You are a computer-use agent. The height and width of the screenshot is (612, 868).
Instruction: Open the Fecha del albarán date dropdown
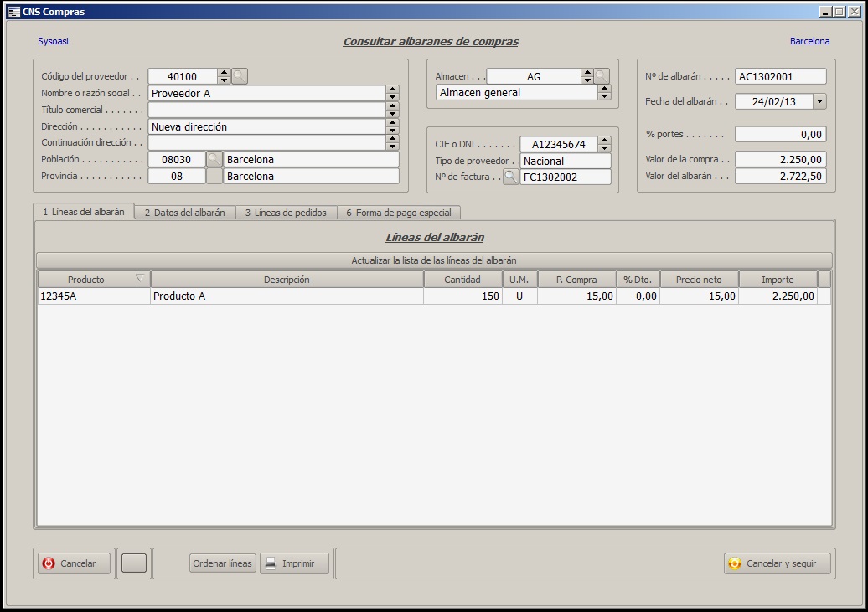tap(820, 101)
